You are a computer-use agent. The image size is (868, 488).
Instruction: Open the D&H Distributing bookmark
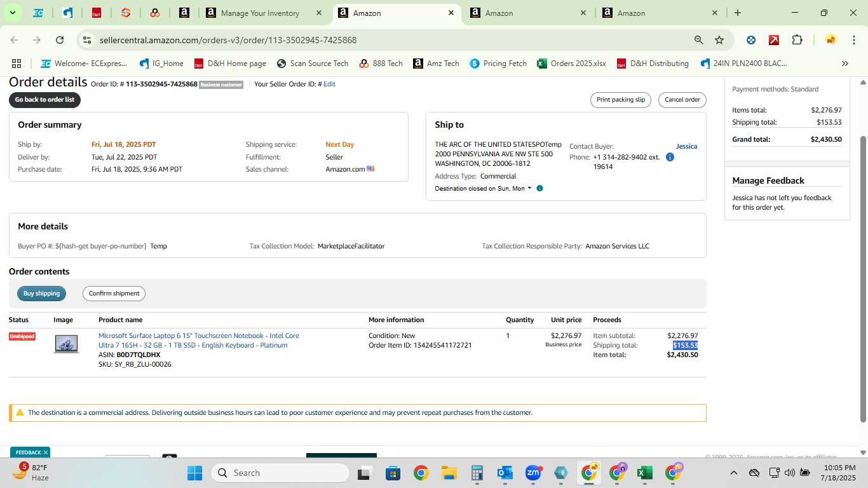pos(653,64)
